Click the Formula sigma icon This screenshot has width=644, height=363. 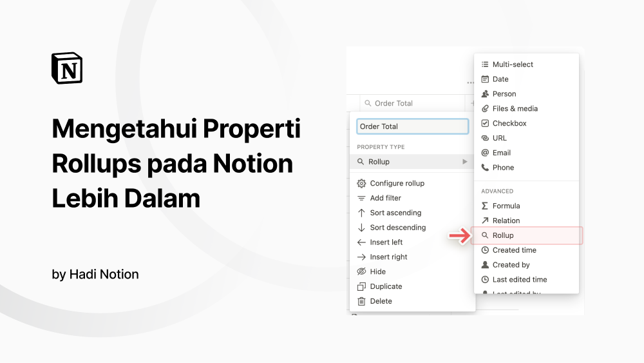click(485, 206)
